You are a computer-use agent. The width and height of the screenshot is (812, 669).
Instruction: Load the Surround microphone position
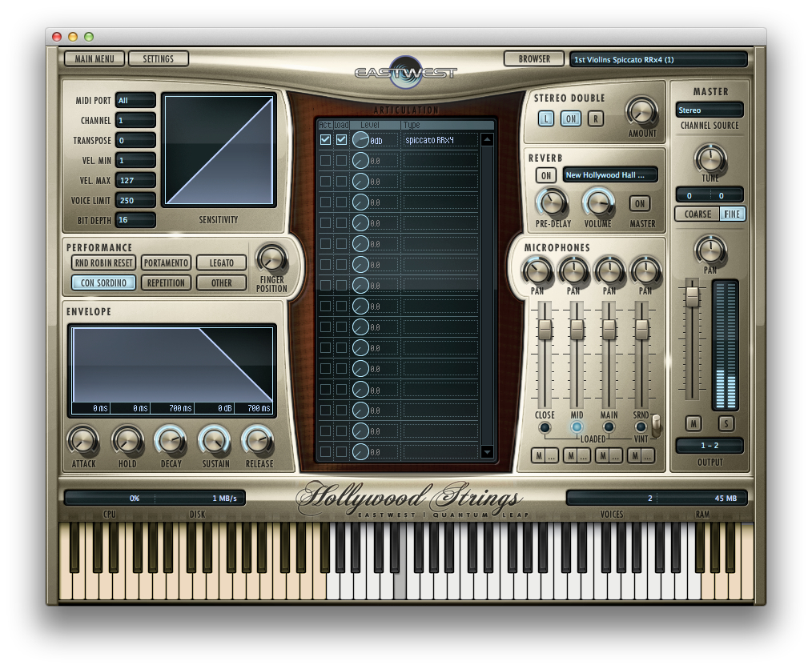coord(641,427)
